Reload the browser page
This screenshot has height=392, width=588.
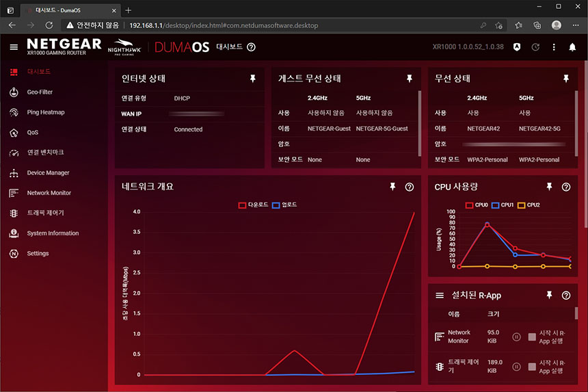coord(49,25)
